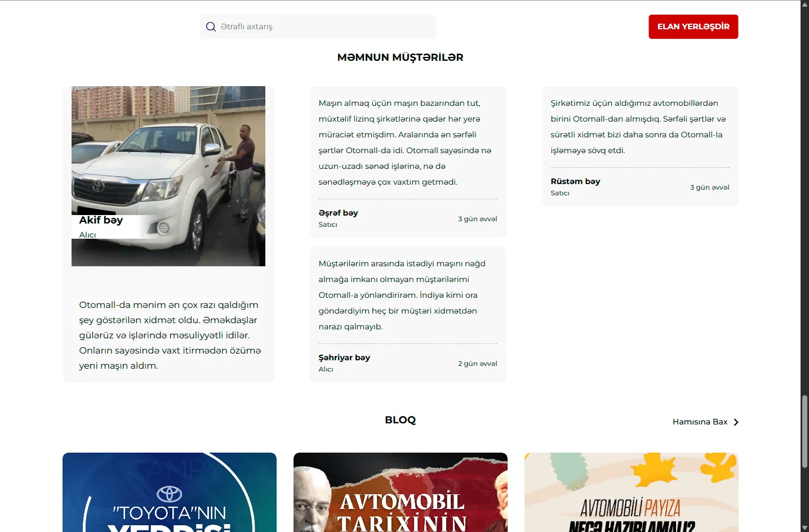Click the 'Alıcı' label under Şəhriyar bəy
Viewport: 809px width, 532px height.
(326, 369)
